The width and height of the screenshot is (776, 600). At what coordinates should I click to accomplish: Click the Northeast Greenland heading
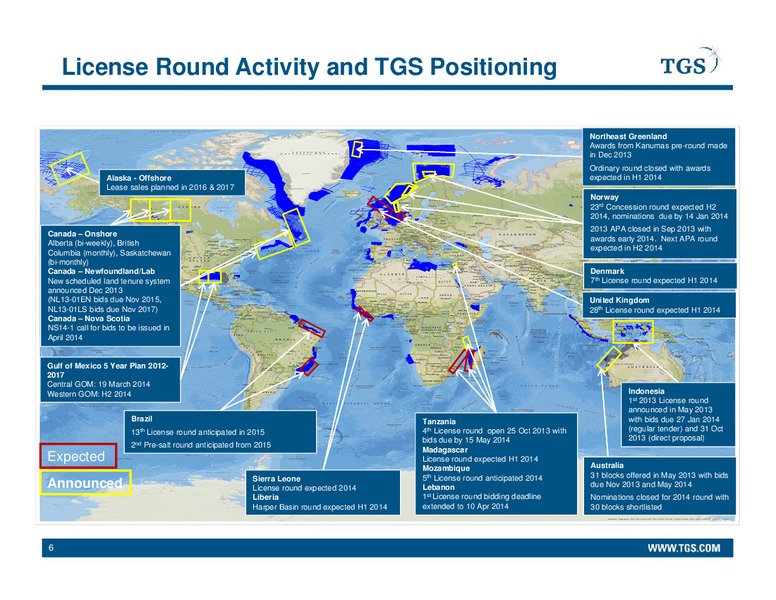(x=628, y=136)
